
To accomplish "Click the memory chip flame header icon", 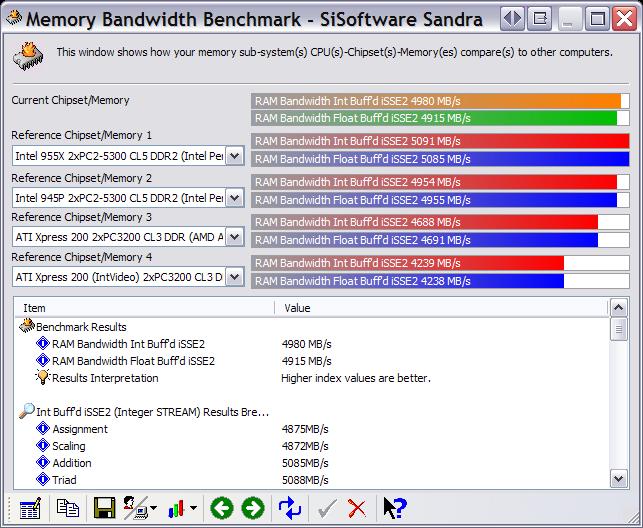I will click(x=28, y=55).
